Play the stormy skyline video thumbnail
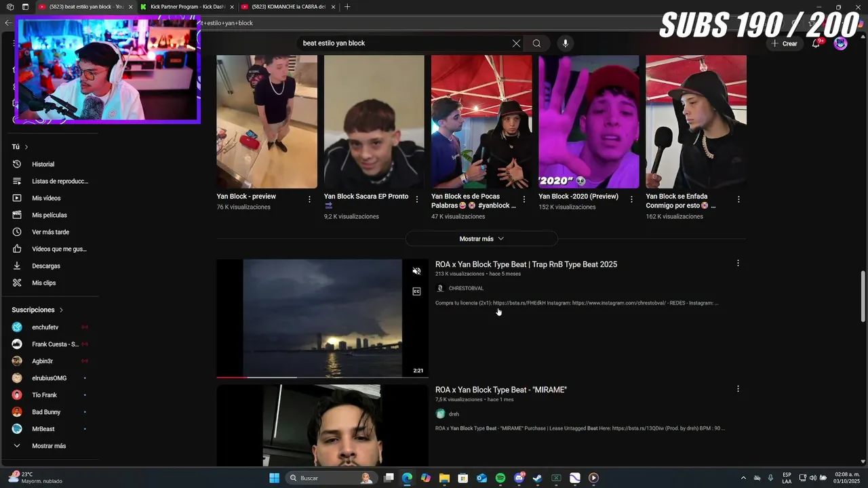 [322, 317]
